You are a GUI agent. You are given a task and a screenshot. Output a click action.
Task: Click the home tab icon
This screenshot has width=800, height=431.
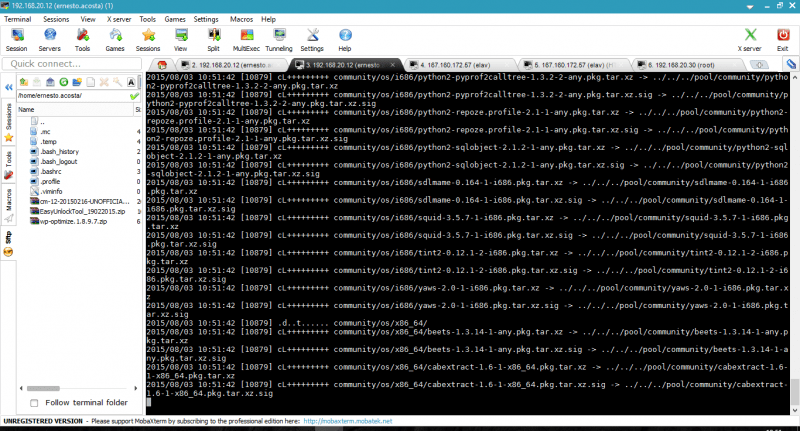[162, 65]
